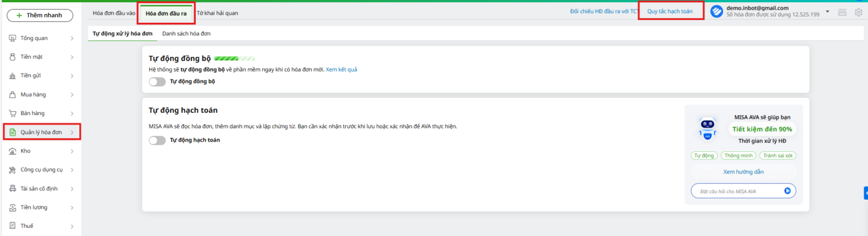Turn on Tự động hạch toán toggle
Screen dimensions: 868x236
[157, 141]
